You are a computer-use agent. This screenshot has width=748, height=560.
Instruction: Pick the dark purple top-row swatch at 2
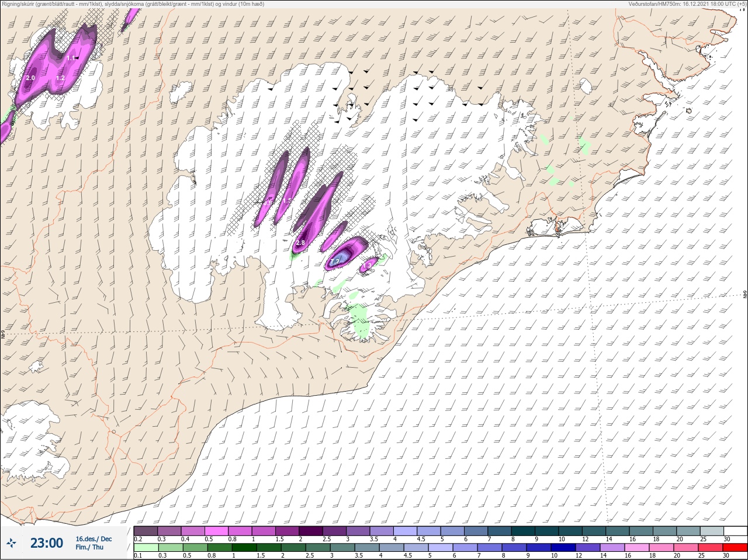[x=311, y=531]
